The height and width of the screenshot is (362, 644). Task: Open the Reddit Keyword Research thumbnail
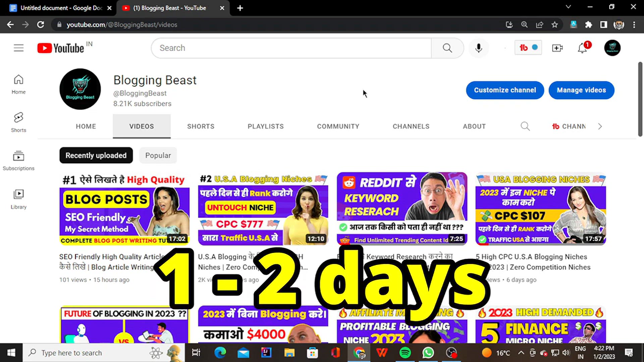click(402, 209)
